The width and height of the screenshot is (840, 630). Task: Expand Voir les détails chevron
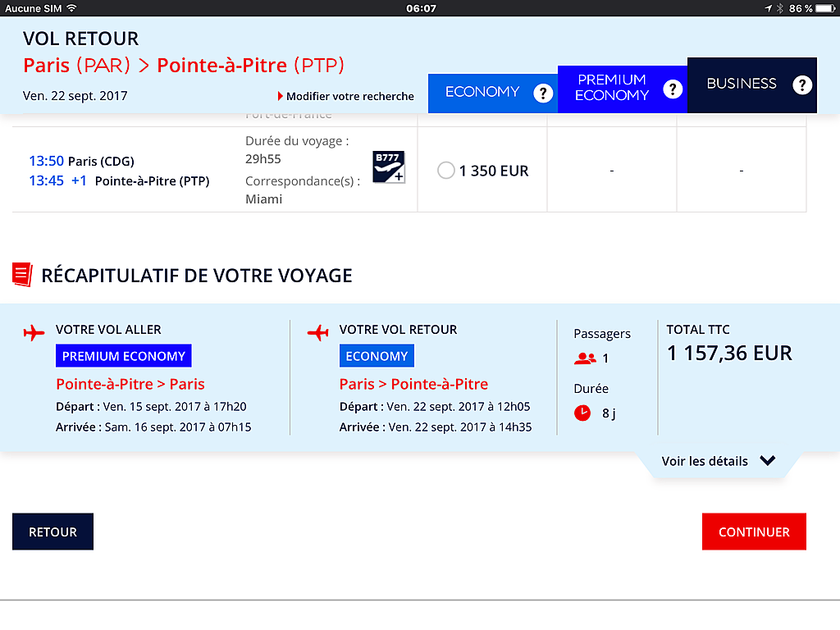767,461
